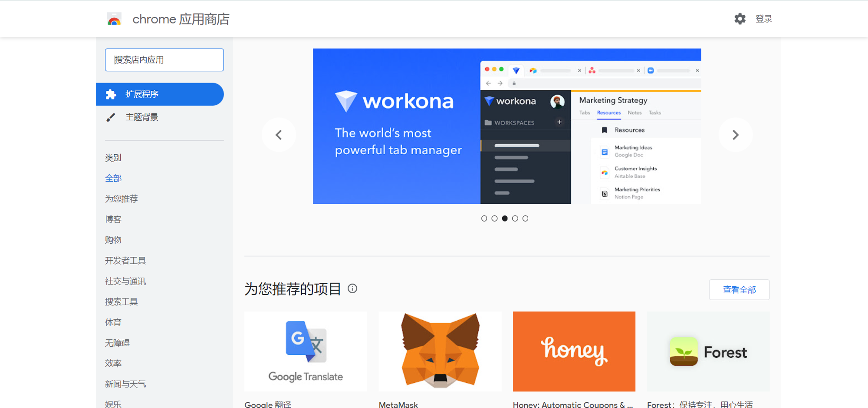Select the 扩展程序 extensions tab
The image size is (868, 408).
coord(160,94)
